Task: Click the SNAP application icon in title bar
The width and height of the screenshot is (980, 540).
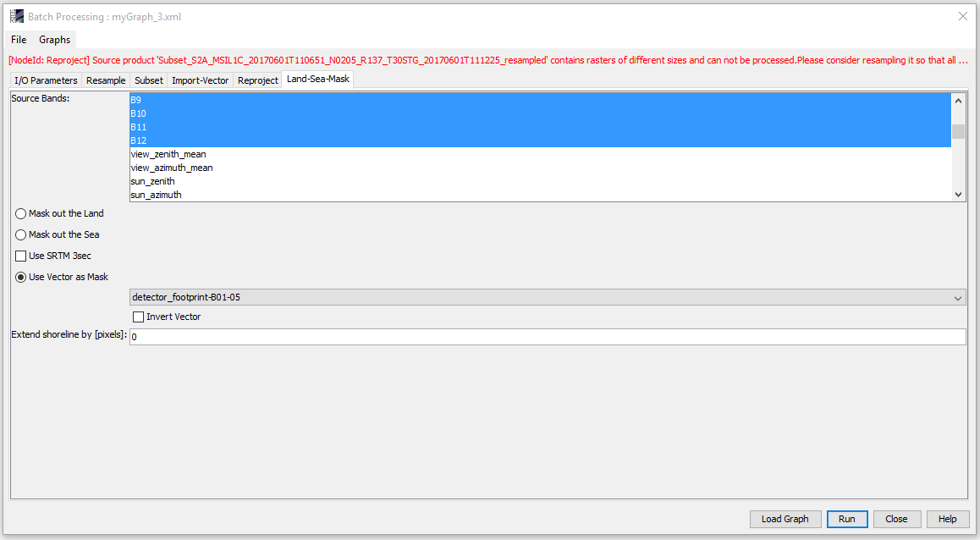Action: pyautogui.click(x=17, y=17)
